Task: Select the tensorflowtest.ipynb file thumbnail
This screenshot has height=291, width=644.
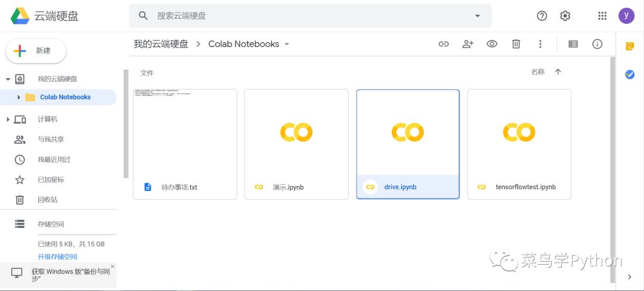Action: (x=519, y=132)
